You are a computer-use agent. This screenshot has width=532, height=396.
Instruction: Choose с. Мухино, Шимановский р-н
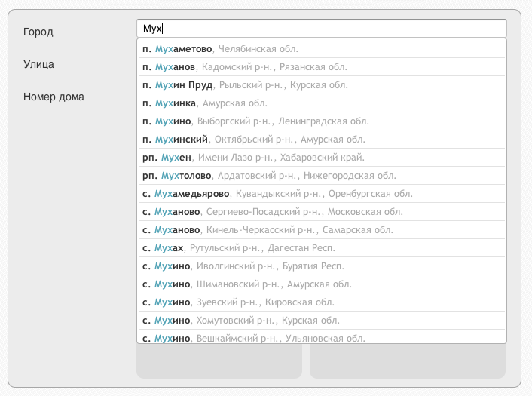point(321,284)
